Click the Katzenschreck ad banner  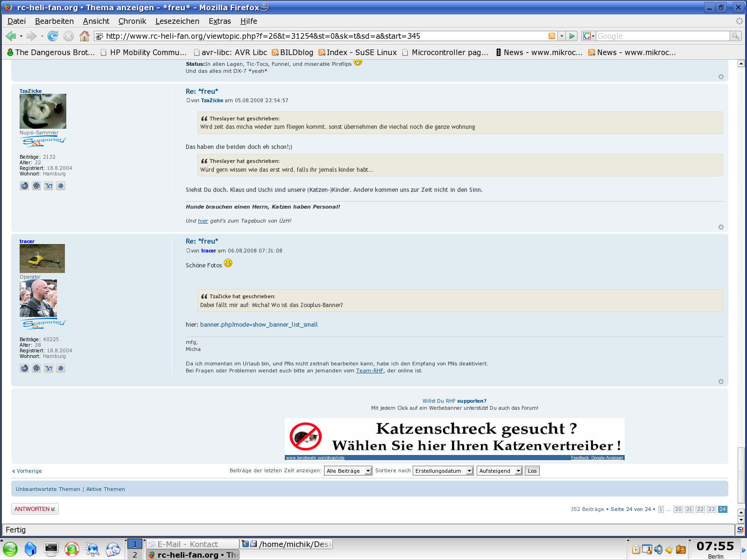454,439
